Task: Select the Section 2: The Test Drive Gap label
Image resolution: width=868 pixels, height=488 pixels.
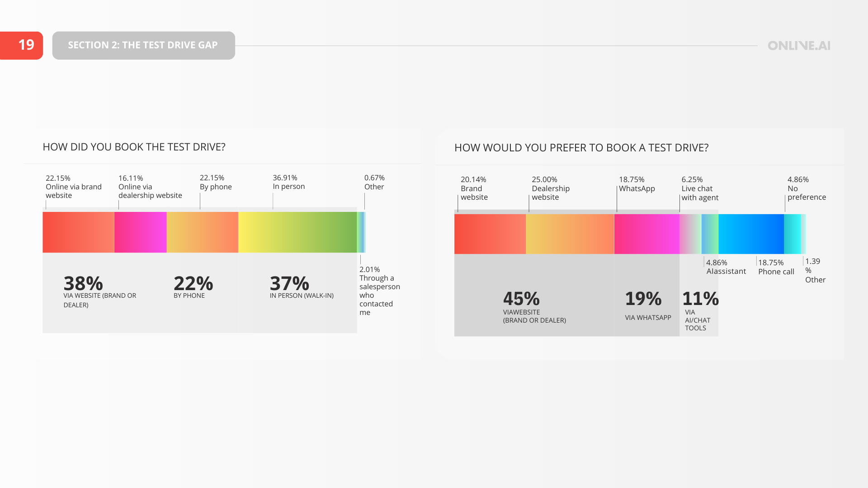Action: pyautogui.click(x=143, y=45)
